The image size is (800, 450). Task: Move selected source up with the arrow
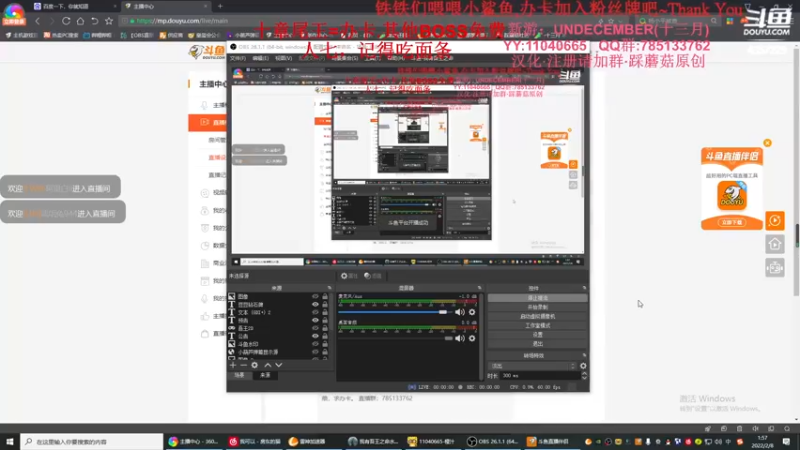point(267,365)
